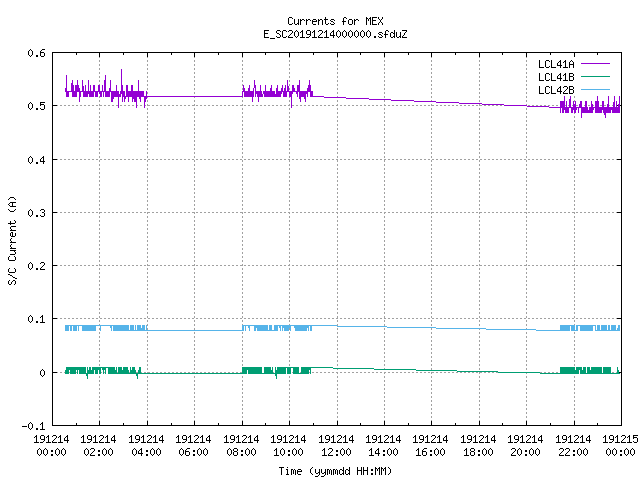
Task: Click the light blue LCL42B legend line sample
Action: pos(595,90)
